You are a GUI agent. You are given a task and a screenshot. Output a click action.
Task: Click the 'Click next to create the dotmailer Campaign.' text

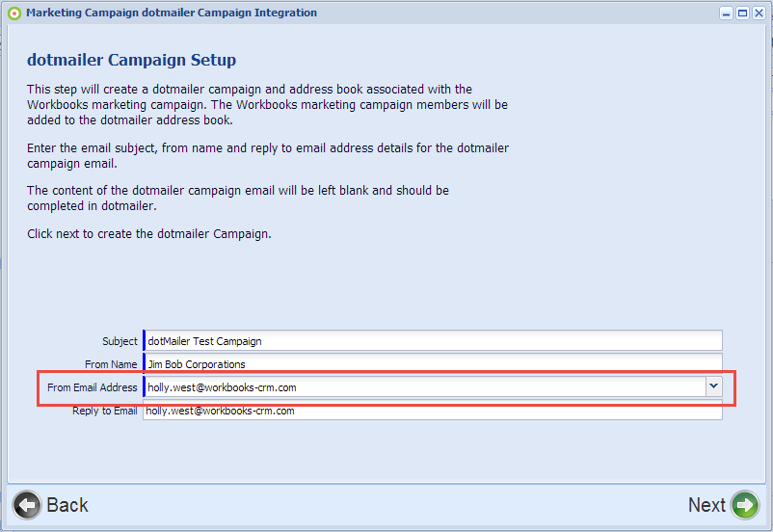[x=148, y=233]
